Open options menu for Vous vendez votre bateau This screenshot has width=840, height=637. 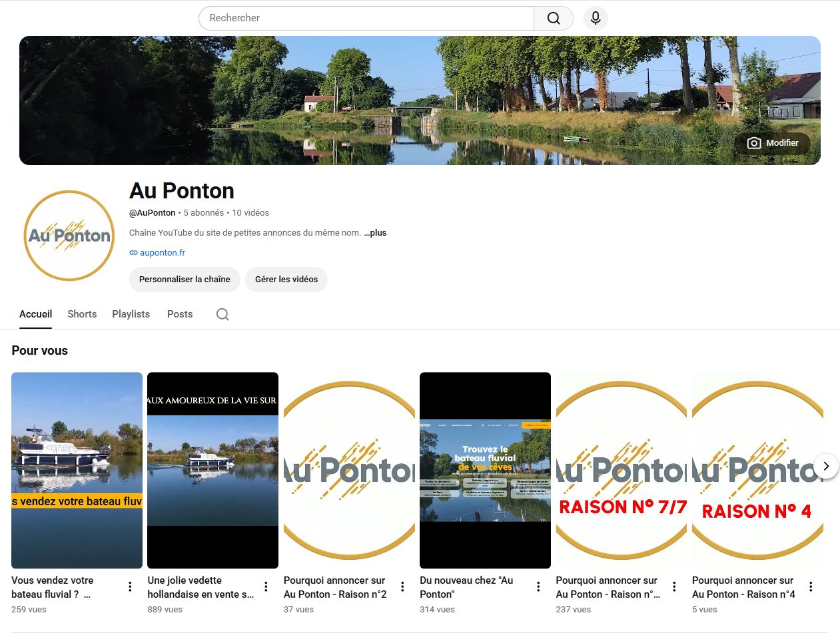point(130,586)
